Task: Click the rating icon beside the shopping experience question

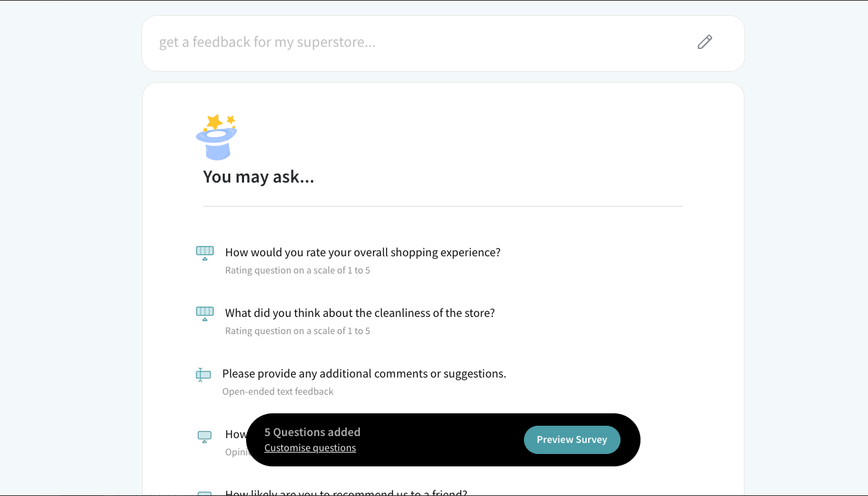Action: point(205,253)
